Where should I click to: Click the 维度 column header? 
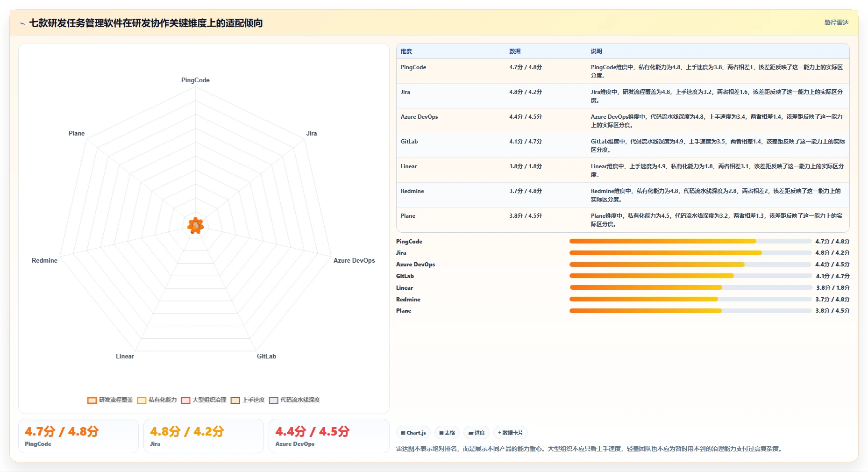pyautogui.click(x=406, y=51)
